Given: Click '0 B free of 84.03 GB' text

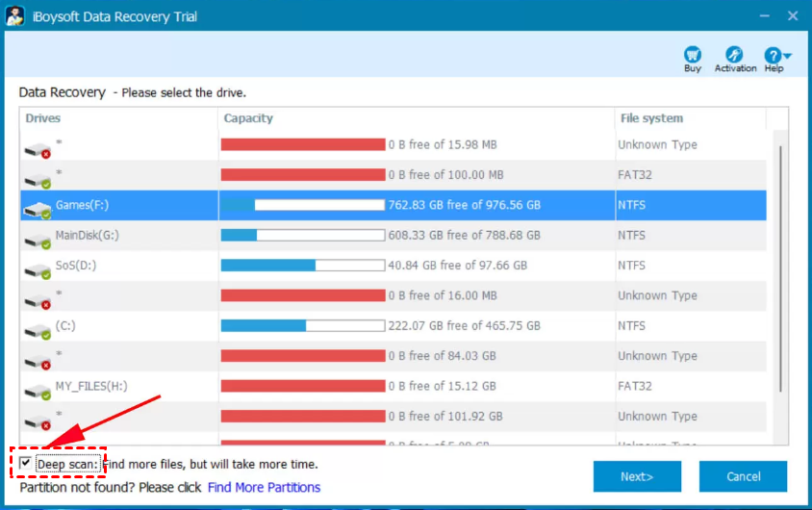Looking at the screenshot, I should coord(443,356).
